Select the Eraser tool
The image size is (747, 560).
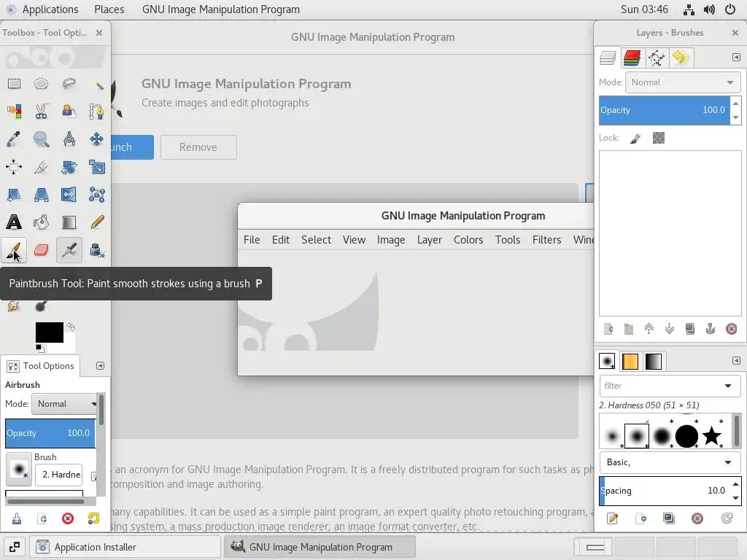tap(41, 250)
